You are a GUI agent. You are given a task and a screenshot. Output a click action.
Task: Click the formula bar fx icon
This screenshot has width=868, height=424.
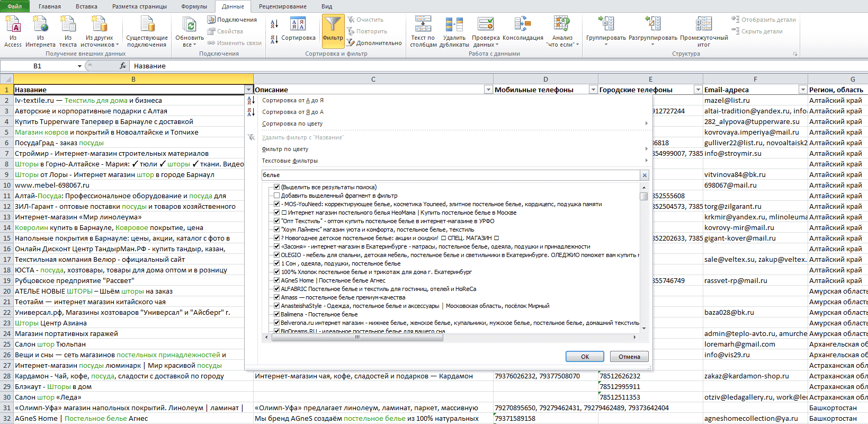pyautogui.click(x=123, y=66)
